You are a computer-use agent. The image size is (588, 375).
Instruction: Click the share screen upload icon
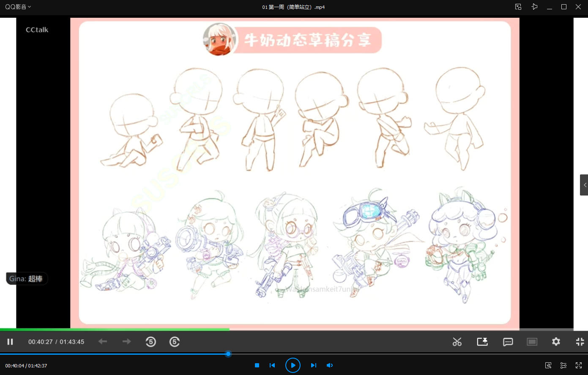pyautogui.click(x=482, y=342)
